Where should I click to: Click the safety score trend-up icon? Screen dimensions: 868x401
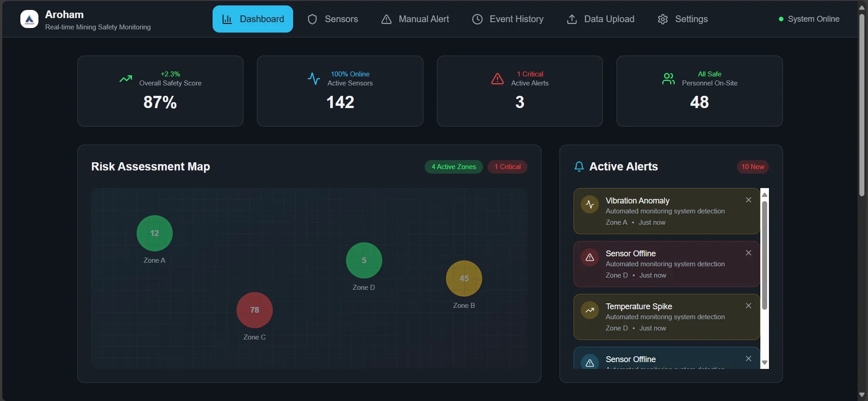pos(126,79)
